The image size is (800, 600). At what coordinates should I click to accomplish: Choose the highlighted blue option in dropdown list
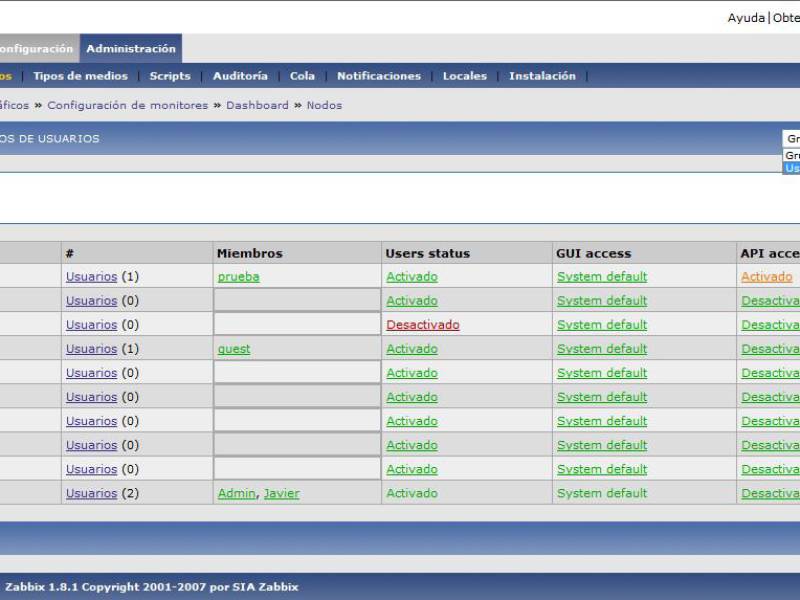click(791, 168)
